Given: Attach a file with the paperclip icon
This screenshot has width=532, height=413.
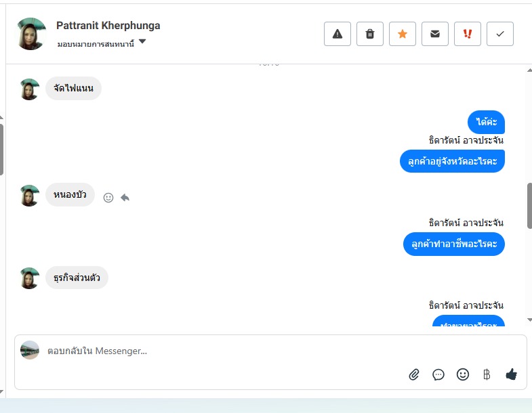Looking at the screenshot, I should pos(414,374).
